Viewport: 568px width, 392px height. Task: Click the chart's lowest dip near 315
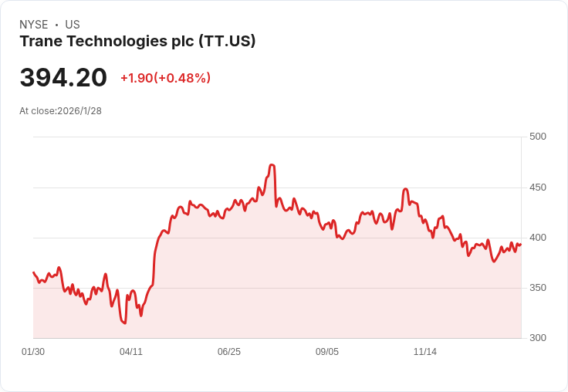pyautogui.click(x=123, y=323)
